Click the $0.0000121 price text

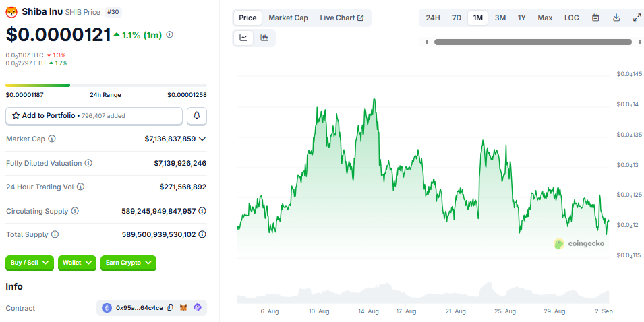click(x=58, y=35)
